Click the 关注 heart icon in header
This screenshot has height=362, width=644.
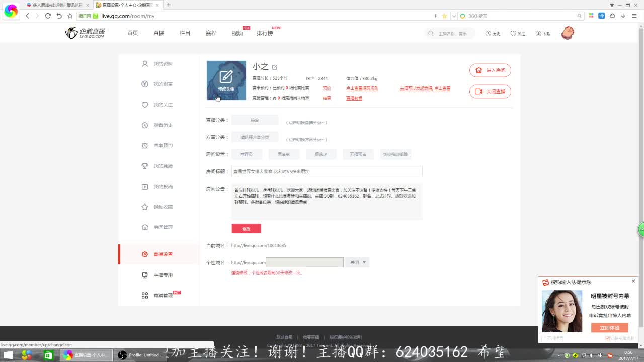[513, 34]
